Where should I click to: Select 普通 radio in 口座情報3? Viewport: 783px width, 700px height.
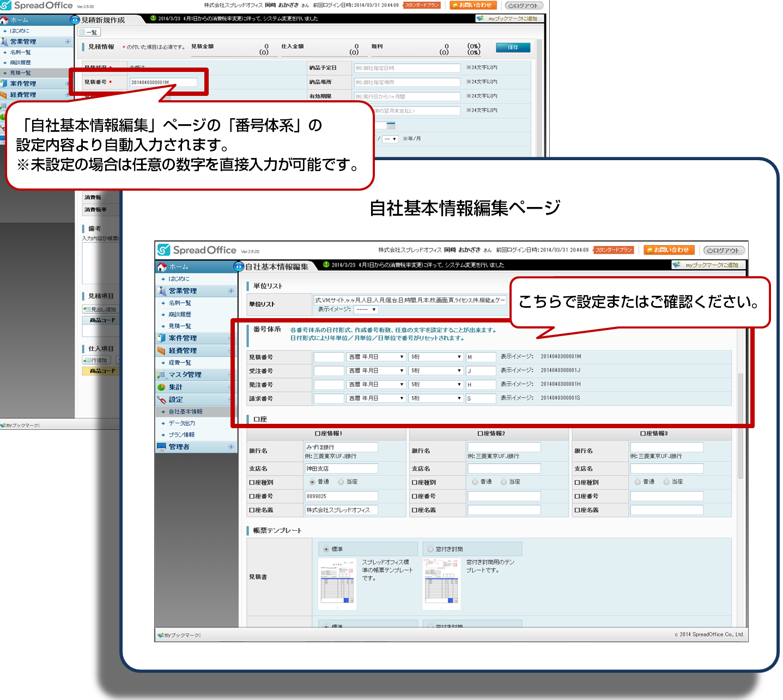point(638,482)
